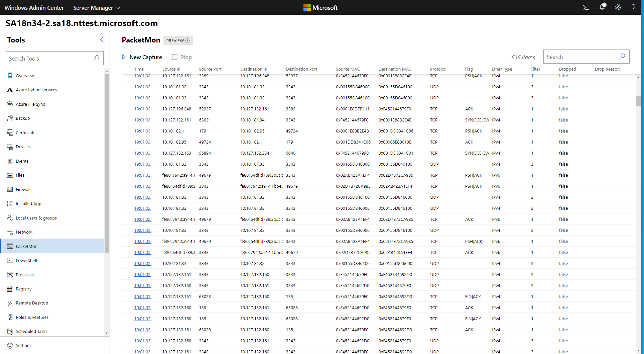Viewport: 644px width, 354px height.
Task: Sort by the Protocol column header
Action: (438, 69)
